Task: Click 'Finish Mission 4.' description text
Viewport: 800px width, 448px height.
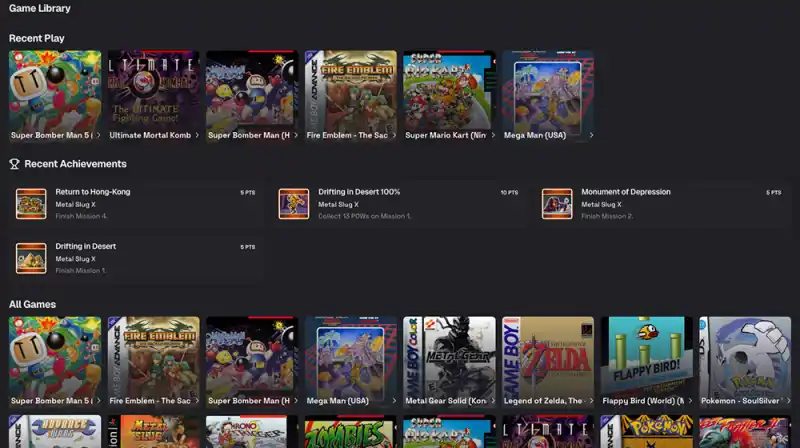Action: (x=81, y=216)
